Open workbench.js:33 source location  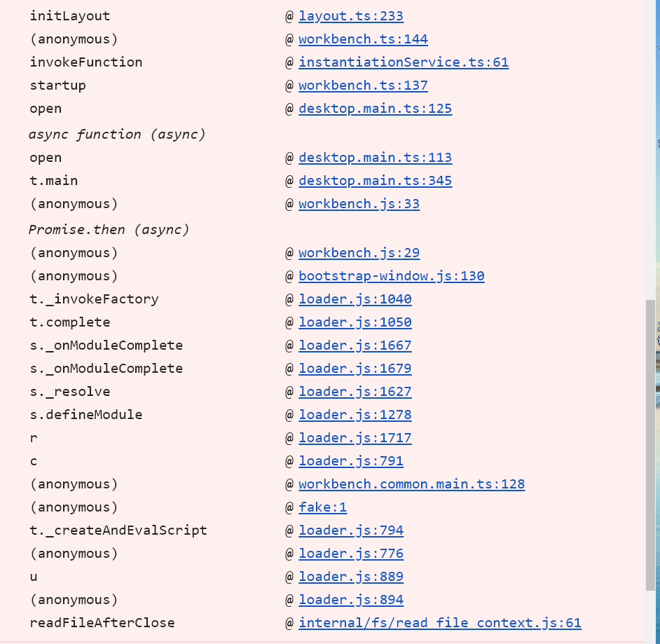359,203
